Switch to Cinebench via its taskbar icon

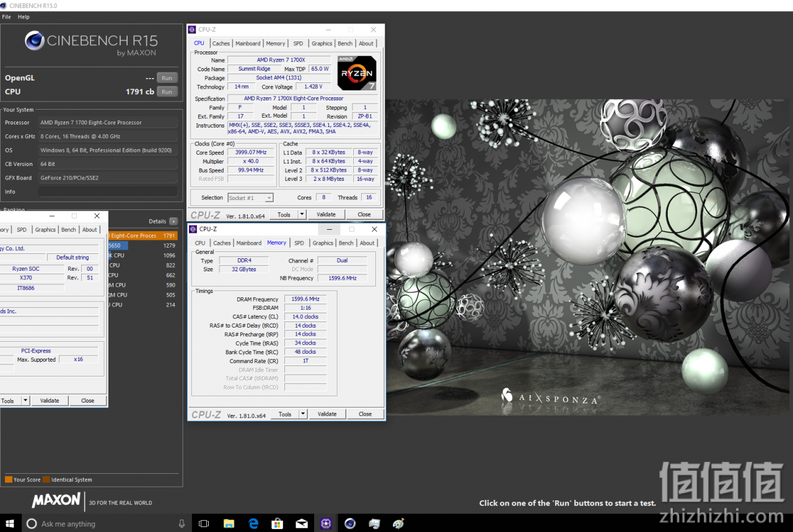coord(350,523)
